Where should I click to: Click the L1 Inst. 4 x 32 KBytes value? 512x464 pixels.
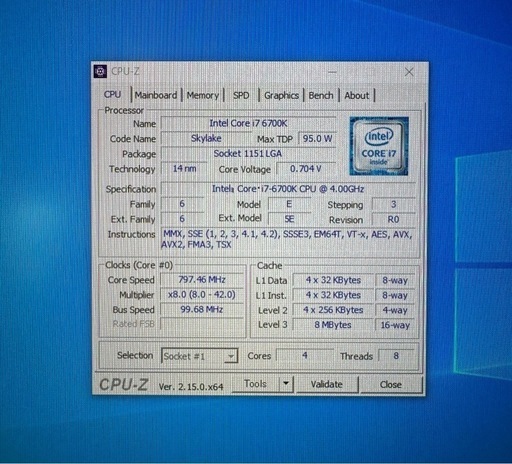point(333,295)
